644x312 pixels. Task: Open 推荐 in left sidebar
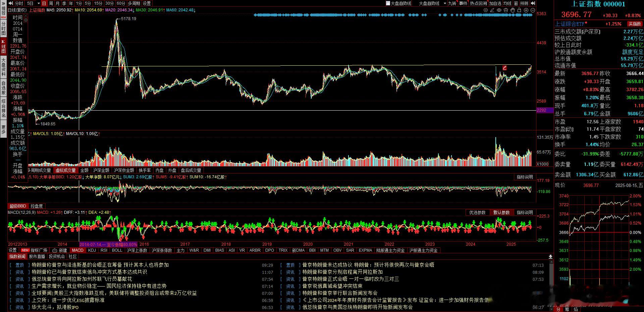tap(3, 13)
